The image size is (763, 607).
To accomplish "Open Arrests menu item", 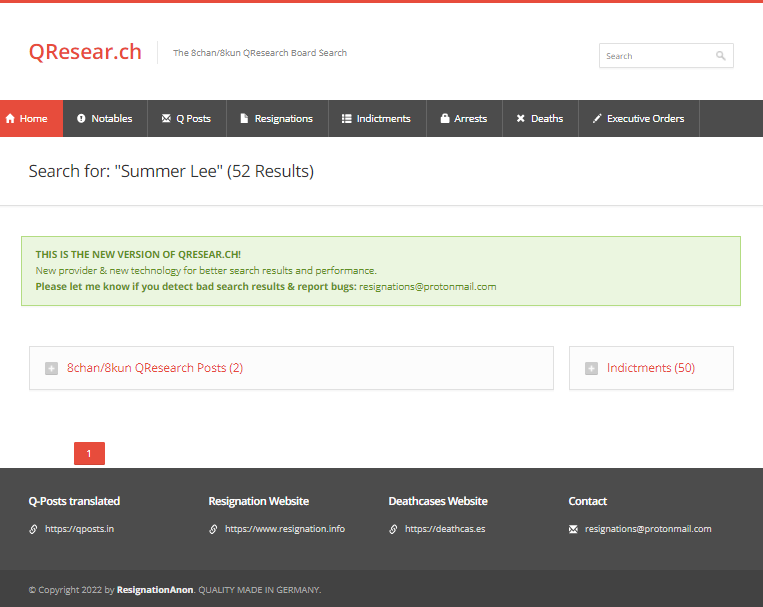I will [x=464, y=118].
